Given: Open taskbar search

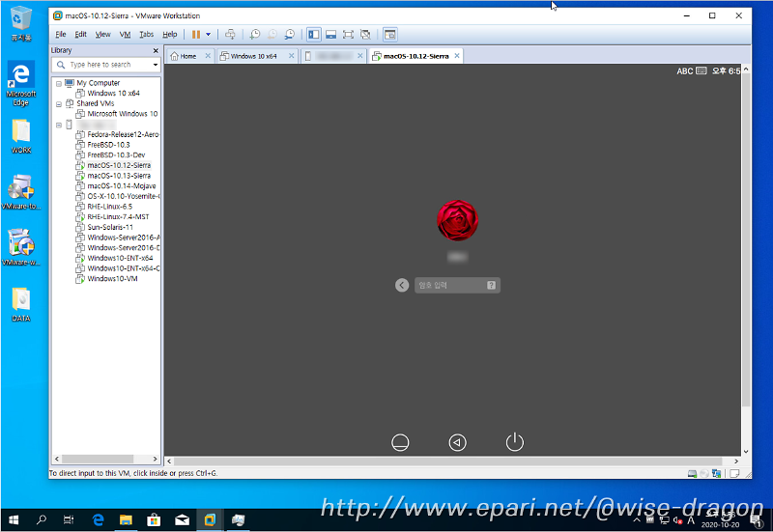Looking at the screenshot, I should [42, 519].
